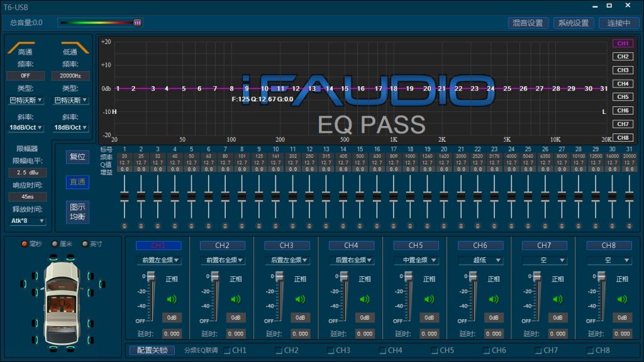Click the knob below EQ band 31
This screenshot has height=362, width=644.
click(x=629, y=226)
